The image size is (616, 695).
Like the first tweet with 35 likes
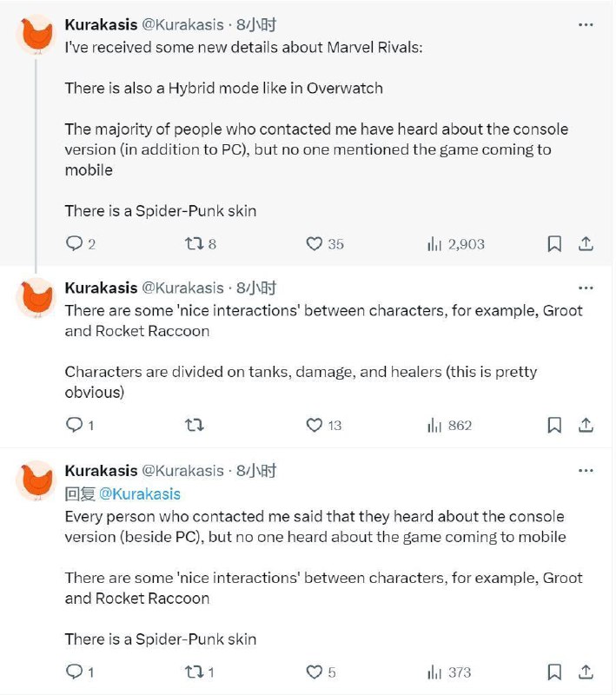point(315,244)
